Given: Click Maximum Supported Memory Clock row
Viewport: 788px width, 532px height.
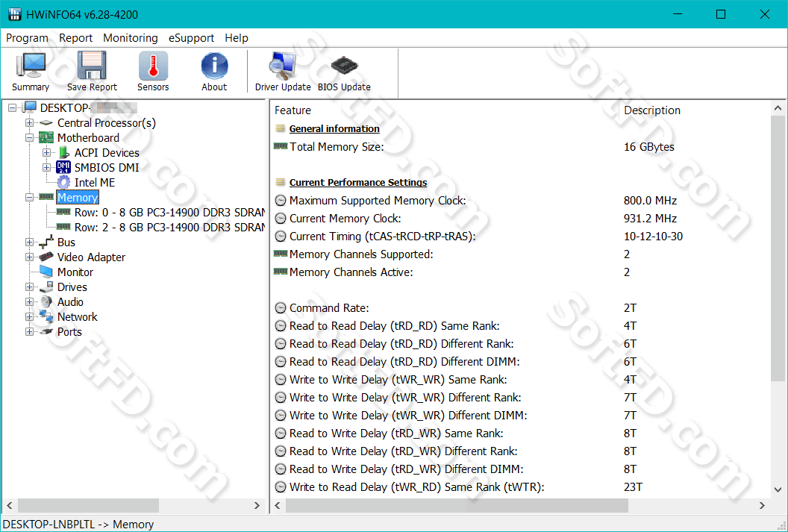Looking at the screenshot, I should point(521,201).
